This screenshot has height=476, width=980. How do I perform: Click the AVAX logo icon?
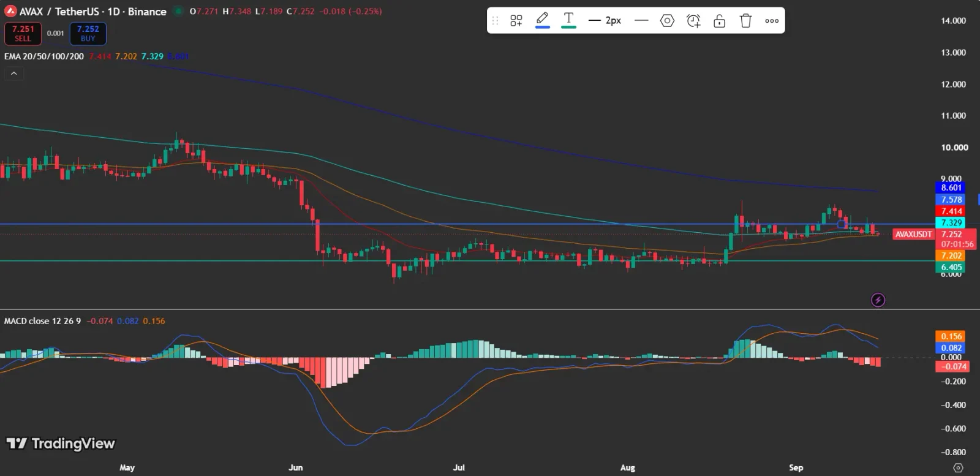(x=10, y=11)
